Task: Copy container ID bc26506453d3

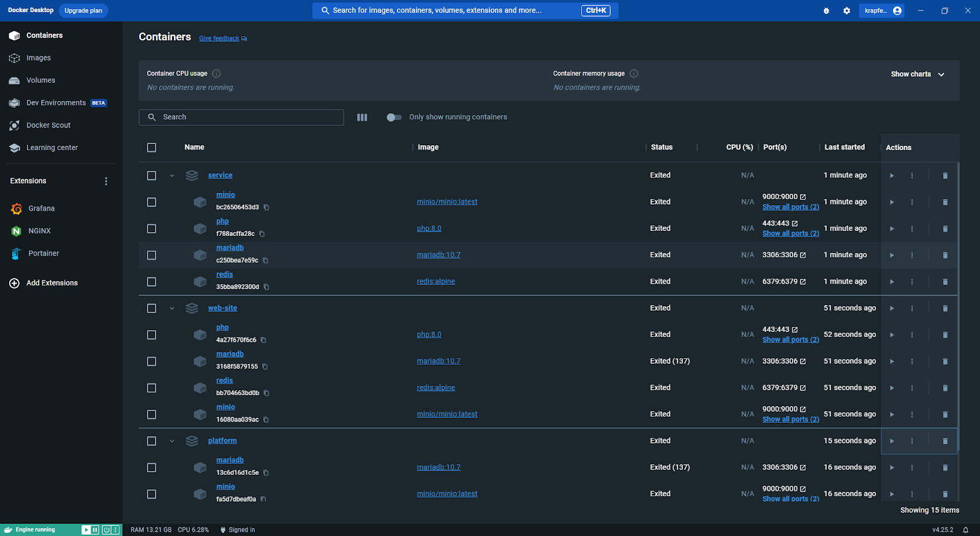Action: pos(266,208)
